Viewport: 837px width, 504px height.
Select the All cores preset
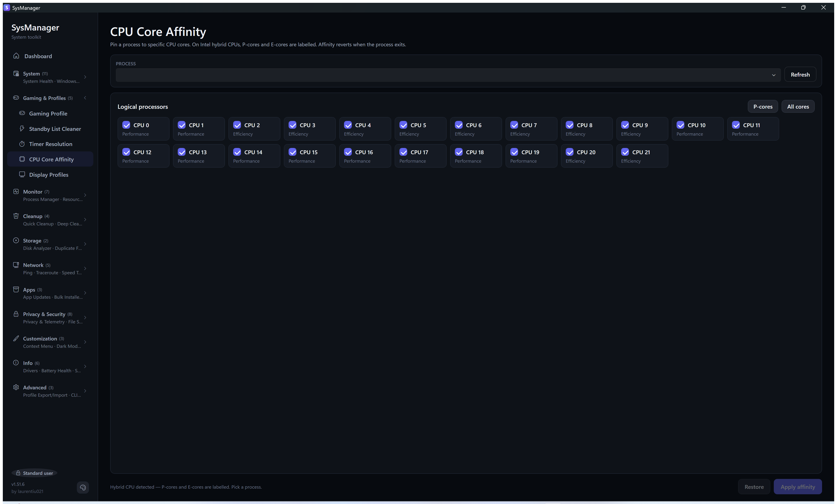tap(798, 107)
